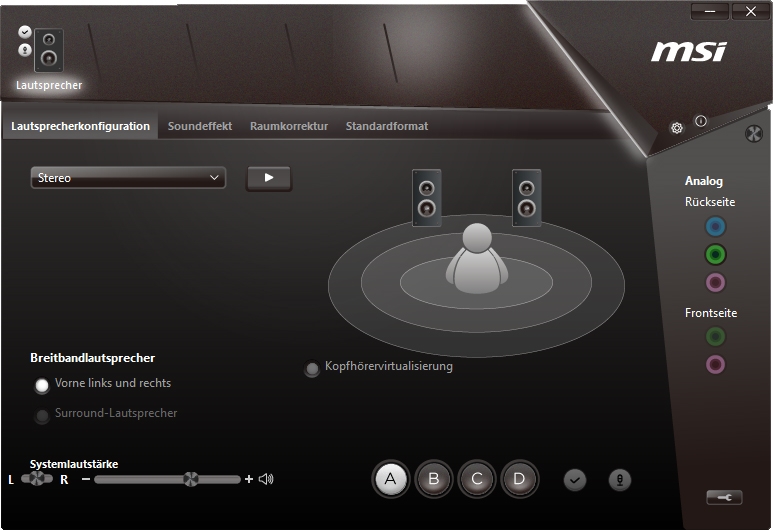This screenshot has width=773, height=530.
Task: Click the Systemlautstärke volume slider knob
Action: pyautogui.click(x=191, y=479)
